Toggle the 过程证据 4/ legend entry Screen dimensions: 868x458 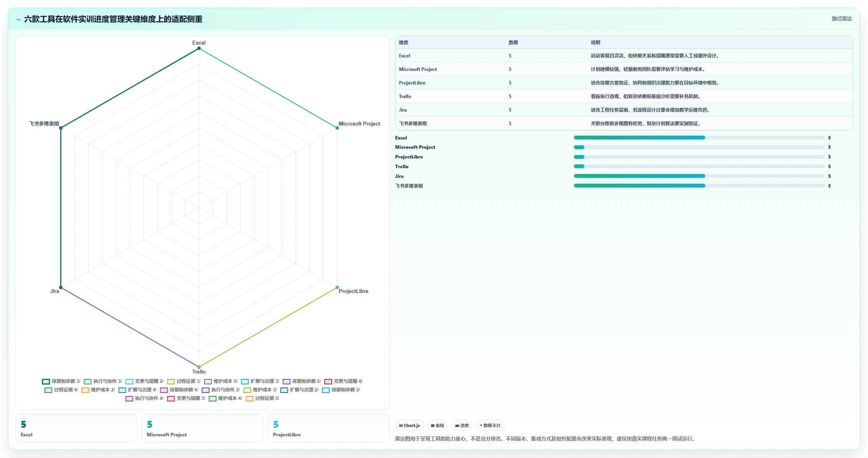[61, 390]
